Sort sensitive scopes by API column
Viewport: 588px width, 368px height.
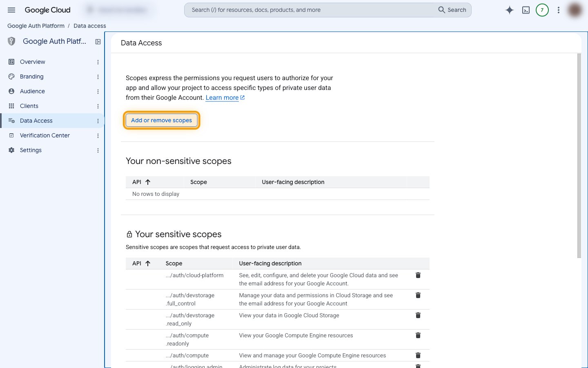click(141, 263)
